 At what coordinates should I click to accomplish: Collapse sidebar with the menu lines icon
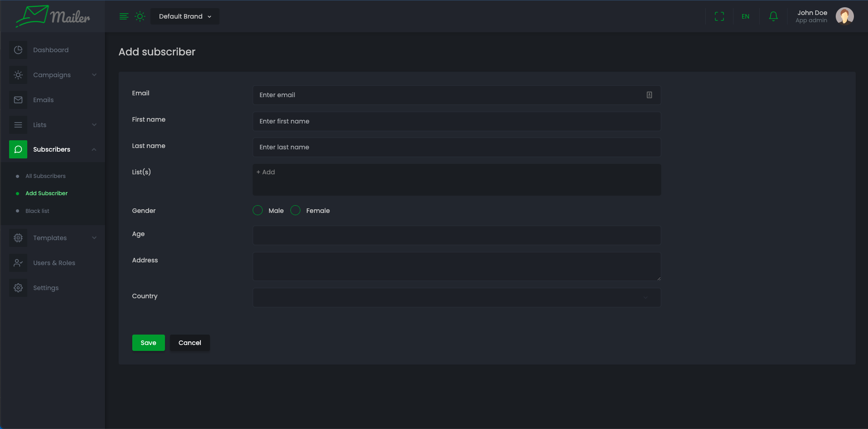click(124, 16)
